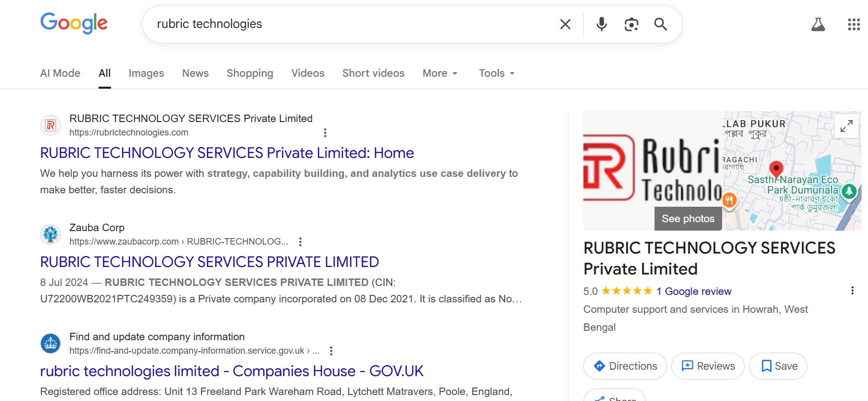Switch to Images tab
This screenshot has width=868, height=401.
[146, 73]
